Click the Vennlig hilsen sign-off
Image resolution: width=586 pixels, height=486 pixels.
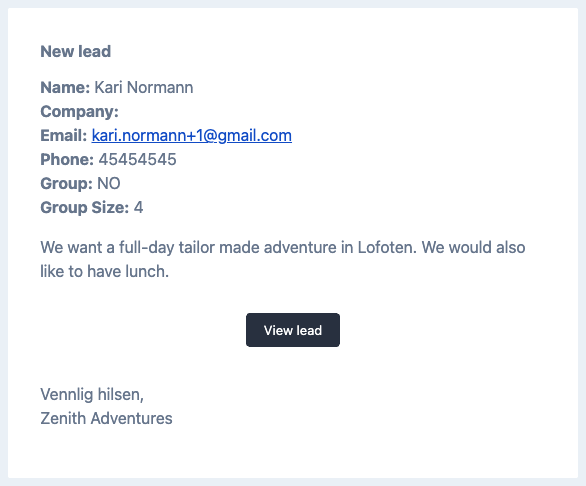pyautogui.click(x=92, y=394)
